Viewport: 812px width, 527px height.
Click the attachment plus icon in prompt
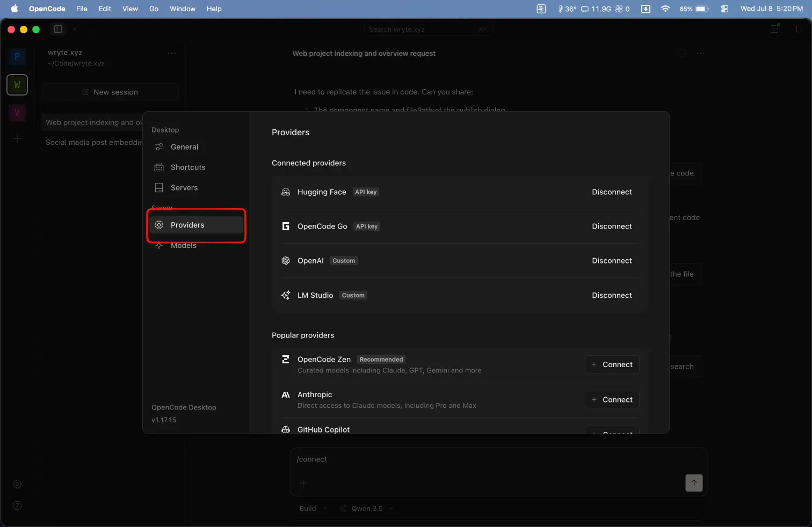[303, 483]
